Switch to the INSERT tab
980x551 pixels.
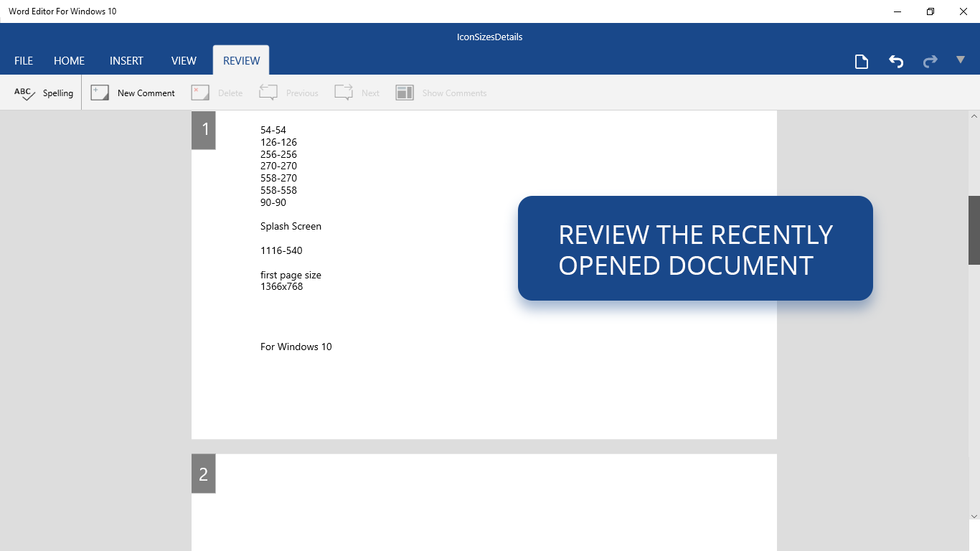[126, 61]
